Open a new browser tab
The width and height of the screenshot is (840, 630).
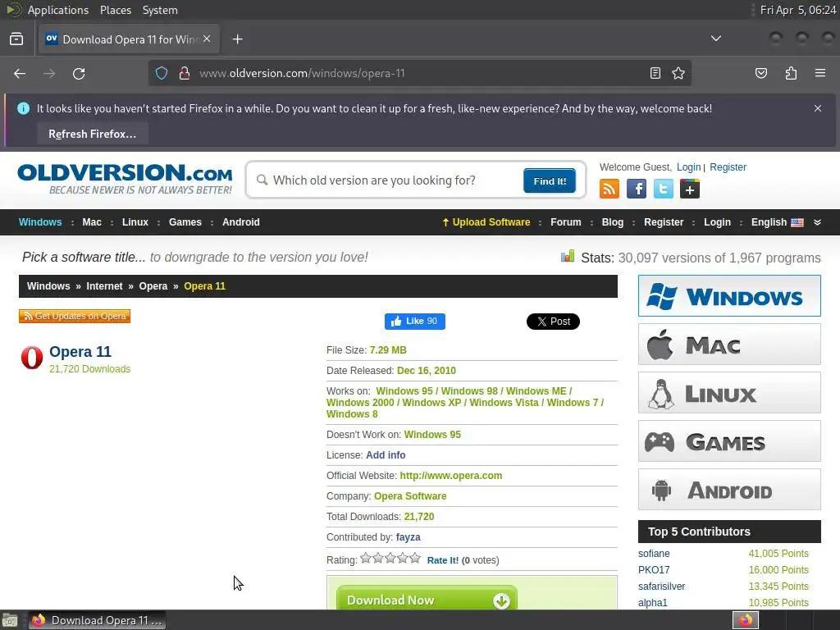coord(237,39)
